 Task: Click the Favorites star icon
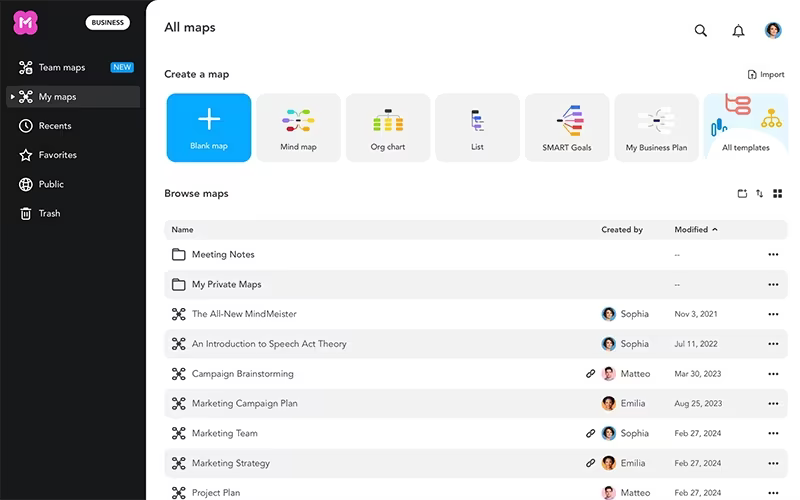[26, 155]
